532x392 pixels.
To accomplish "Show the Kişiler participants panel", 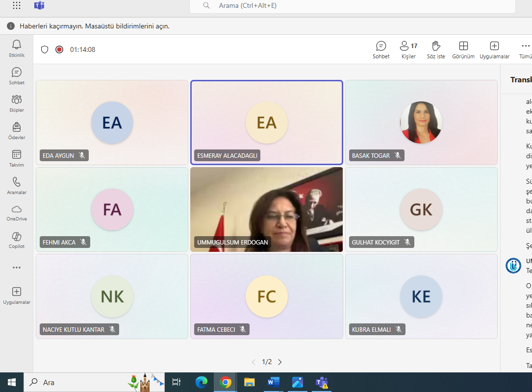I will point(408,49).
